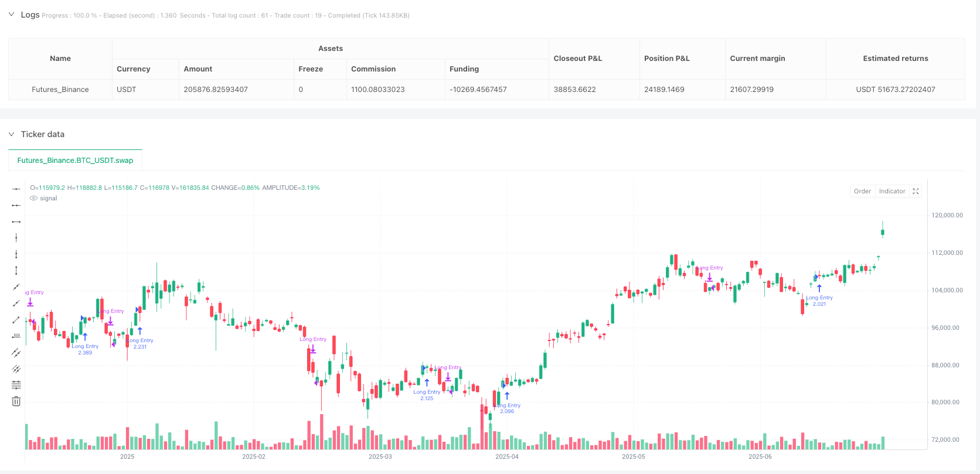Select the vertical straight line tool
The width and height of the screenshot is (980, 474).
[x=16, y=238]
